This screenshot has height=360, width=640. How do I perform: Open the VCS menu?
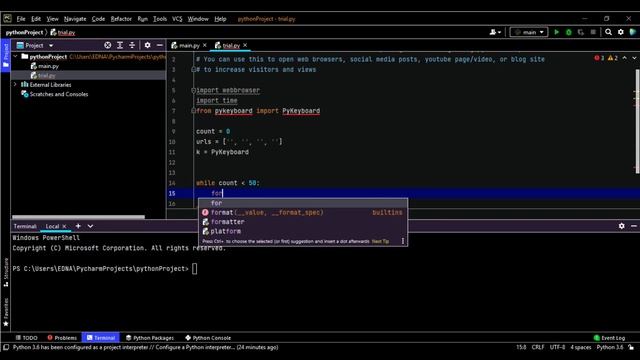(x=177, y=19)
